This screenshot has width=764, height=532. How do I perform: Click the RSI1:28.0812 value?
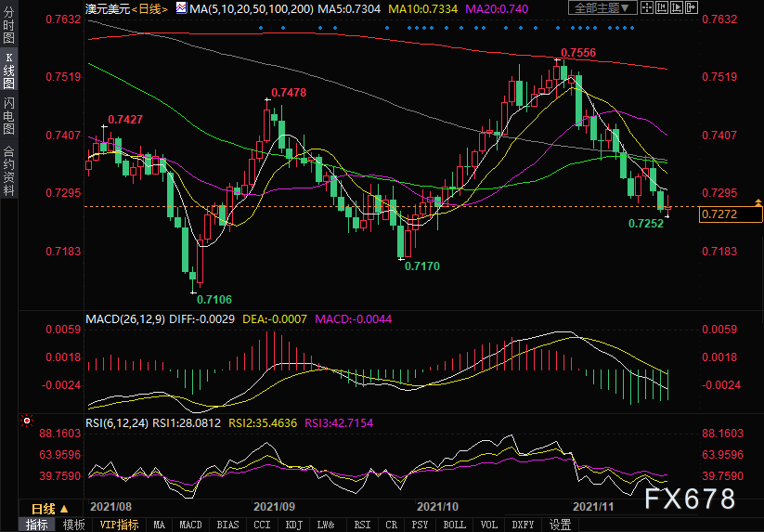187,422
